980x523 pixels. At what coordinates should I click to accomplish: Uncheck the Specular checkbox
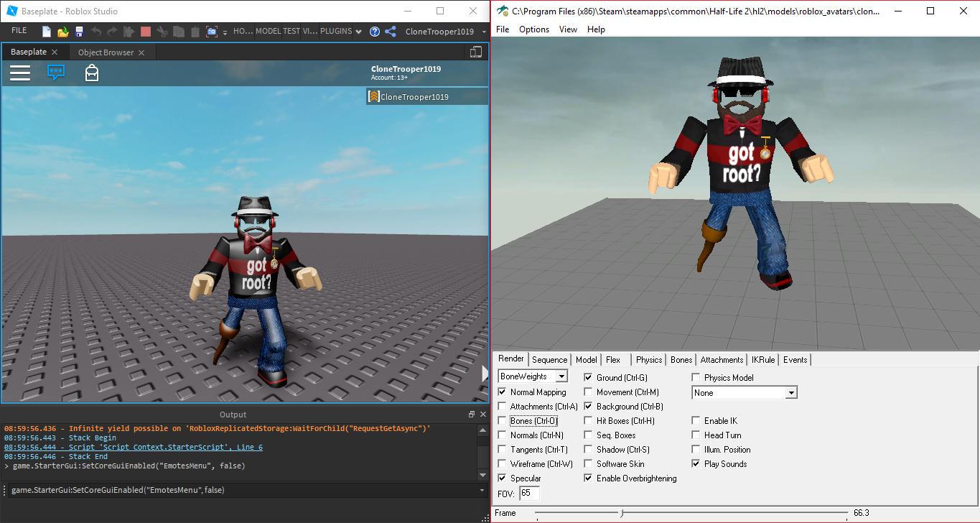pyautogui.click(x=502, y=478)
